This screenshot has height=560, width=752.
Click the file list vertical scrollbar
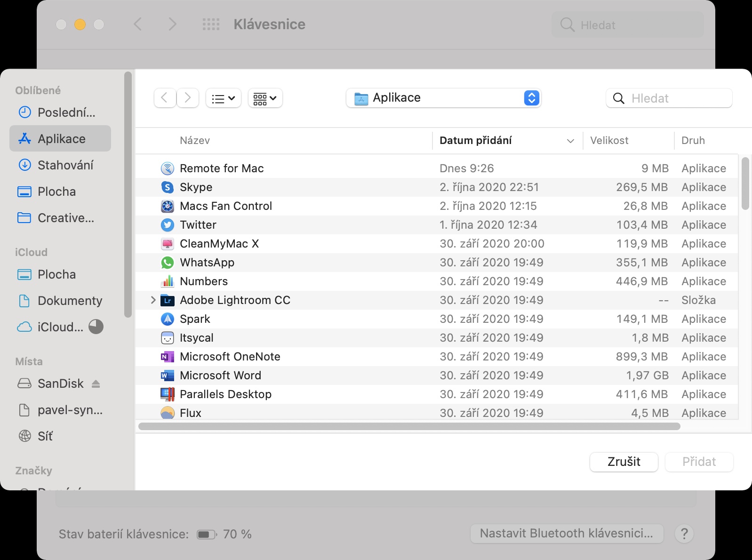(745, 184)
